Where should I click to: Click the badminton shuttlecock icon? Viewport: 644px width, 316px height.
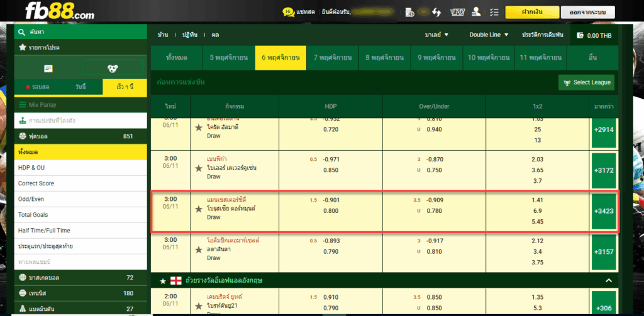point(23,308)
